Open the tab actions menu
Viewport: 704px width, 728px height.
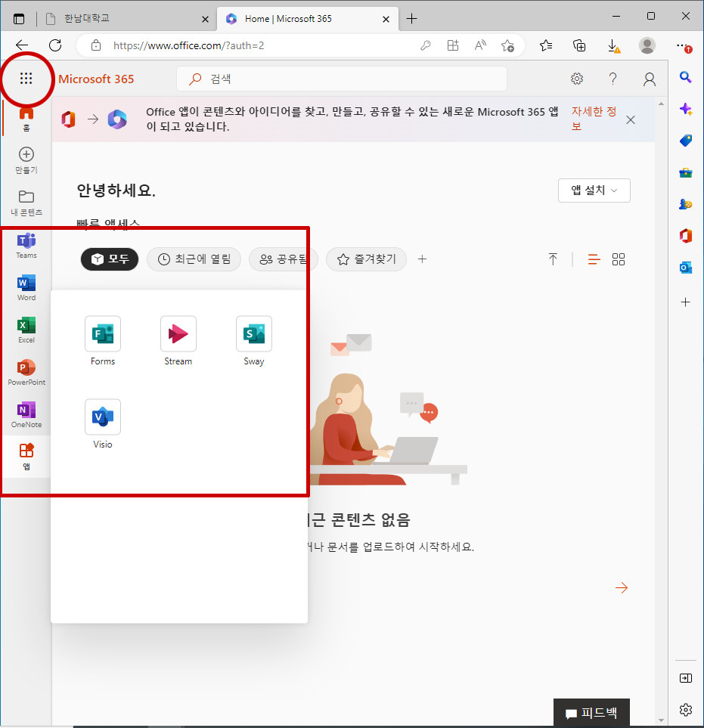pyautogui.click(x=19, y=19)
